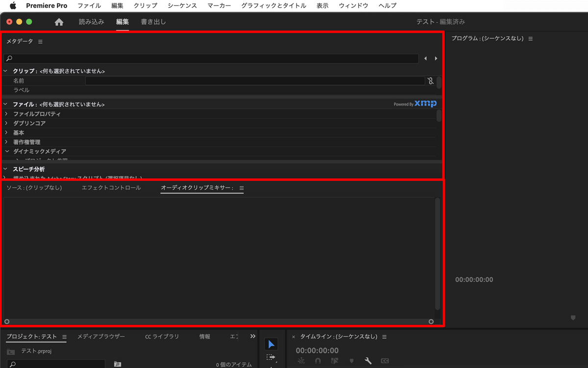Open the ヘルプ menu
The image size is (588, 368).
point(388,6)
